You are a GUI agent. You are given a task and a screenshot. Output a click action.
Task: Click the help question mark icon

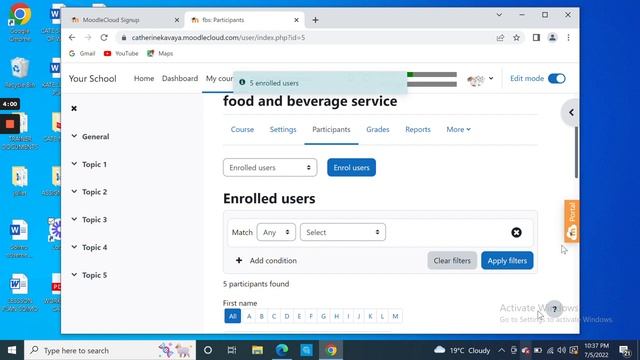click(x=554, y=309)
